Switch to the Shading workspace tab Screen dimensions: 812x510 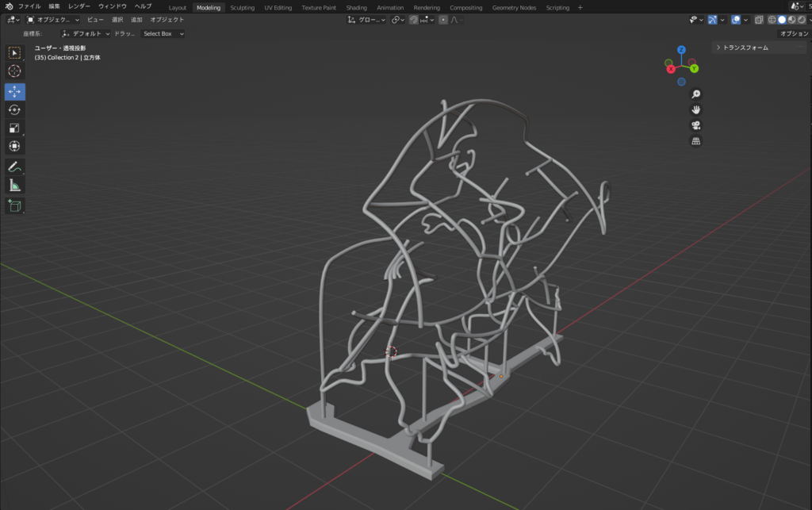click(356, 8)
